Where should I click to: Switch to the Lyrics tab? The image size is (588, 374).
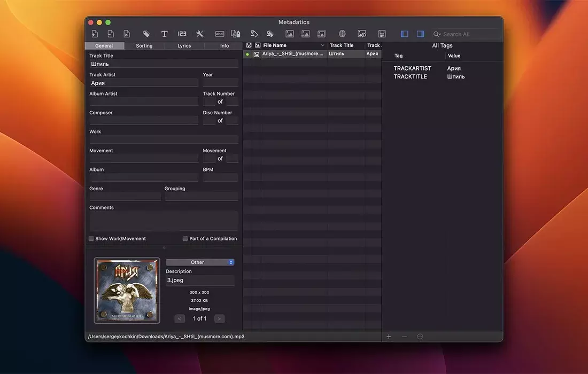[184, 46]
